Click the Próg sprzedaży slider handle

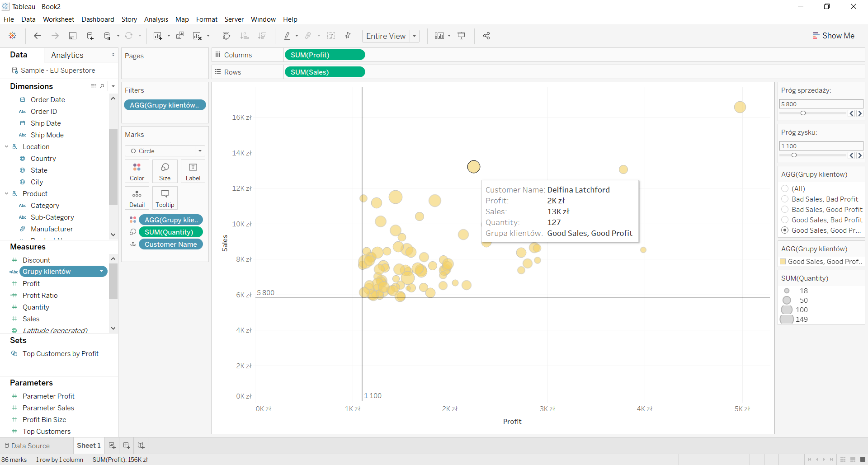(x=803, y=113)
